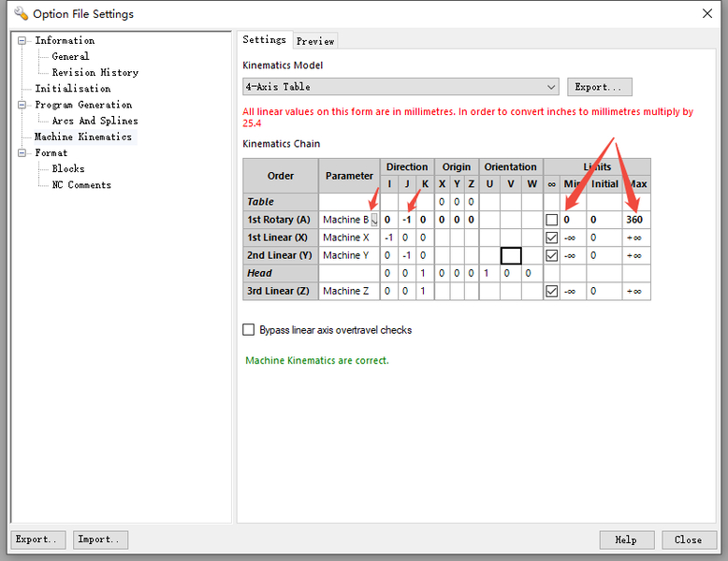Click the 1st Rotary (A) row header

pyautogui.click(x=281, y=220)
